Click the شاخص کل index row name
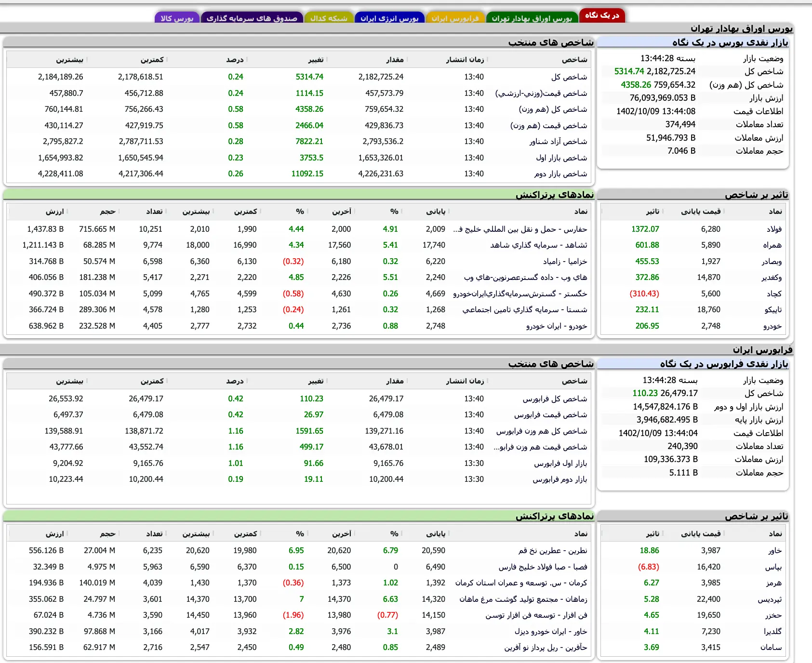 pyautogui.click(x=569, y=77)
